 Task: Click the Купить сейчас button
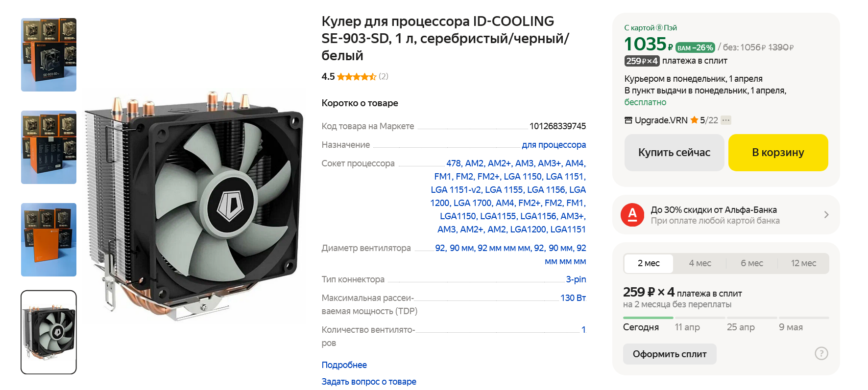(674, 153)
